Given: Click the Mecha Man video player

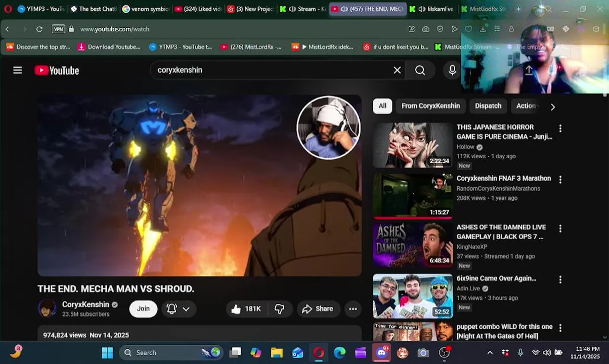Looking at the screenshot, I should tap(200, 186).
